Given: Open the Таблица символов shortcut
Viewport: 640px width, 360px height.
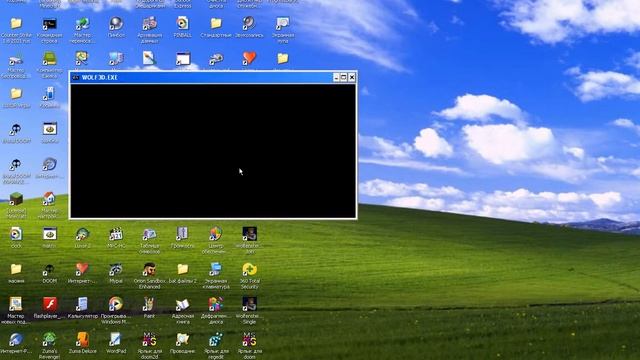Looking at the screenshot, I should click(x=149, y=234).
